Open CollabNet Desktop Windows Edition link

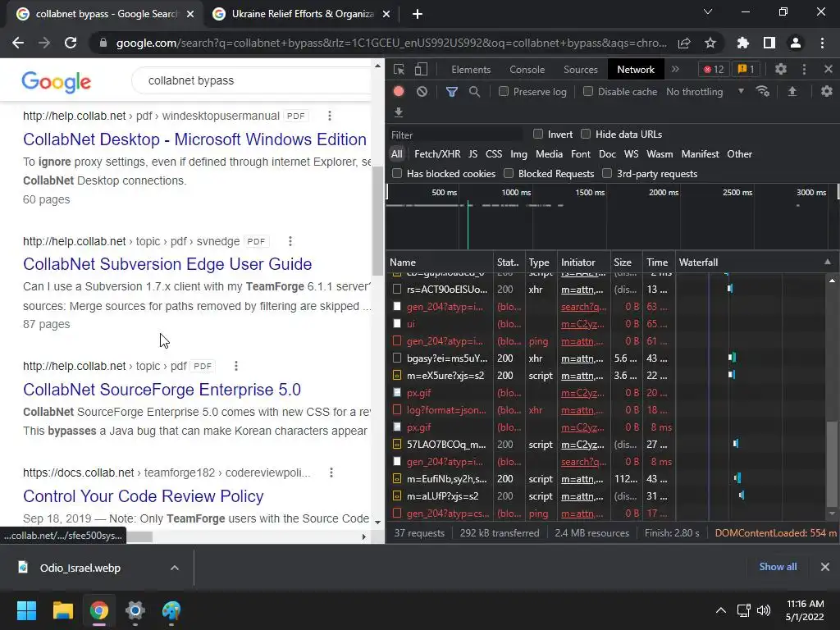(x=194, y=139)
